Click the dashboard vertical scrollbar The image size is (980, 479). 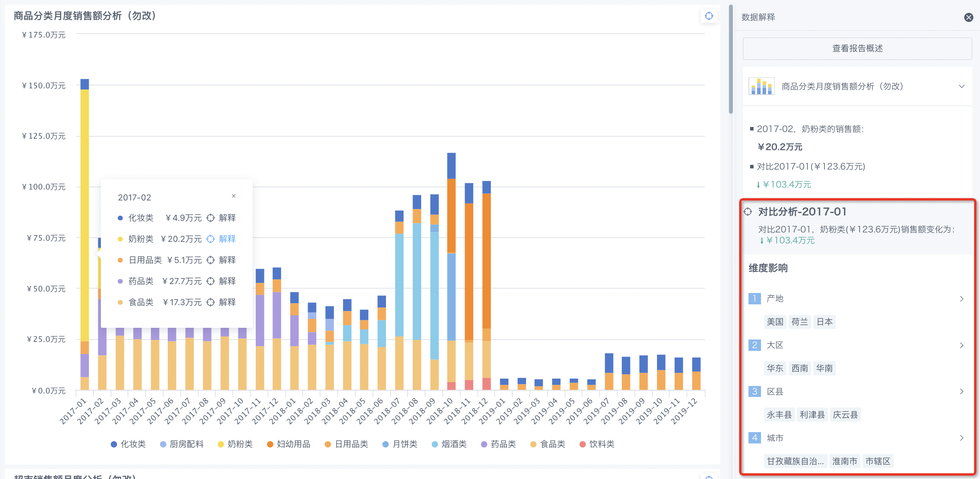pyautogui.click(x=731, y=59)
